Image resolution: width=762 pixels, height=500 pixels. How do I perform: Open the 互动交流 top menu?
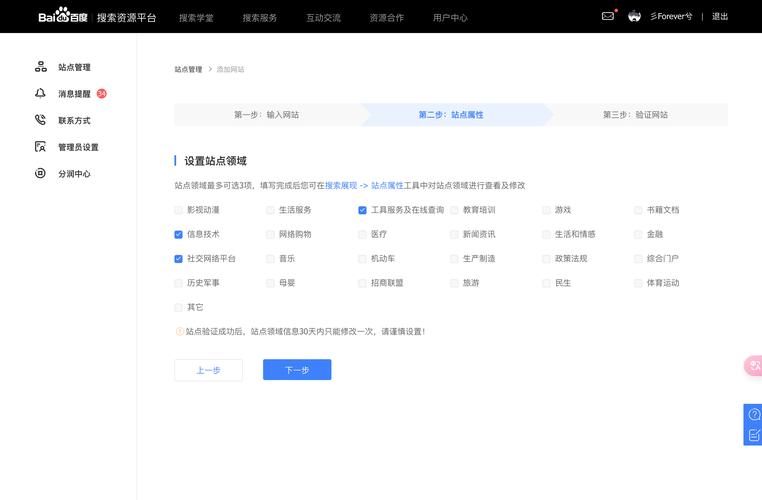[x=323, y=18]
